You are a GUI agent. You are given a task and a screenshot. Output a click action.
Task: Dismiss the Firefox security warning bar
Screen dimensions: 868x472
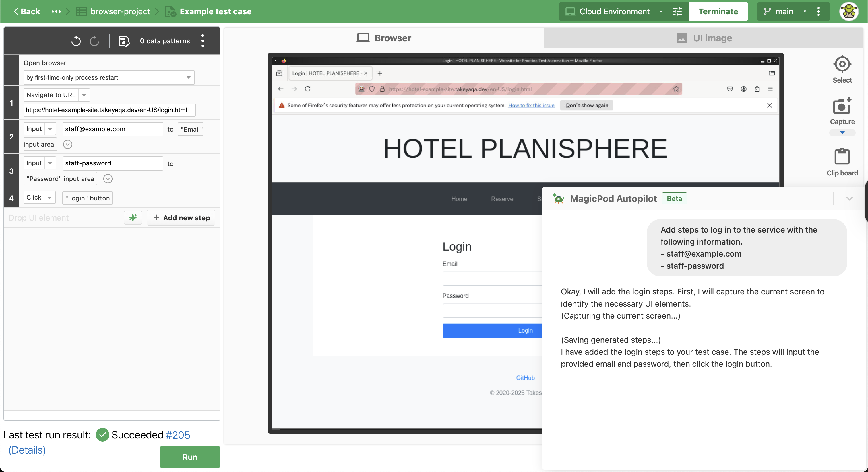770,105
